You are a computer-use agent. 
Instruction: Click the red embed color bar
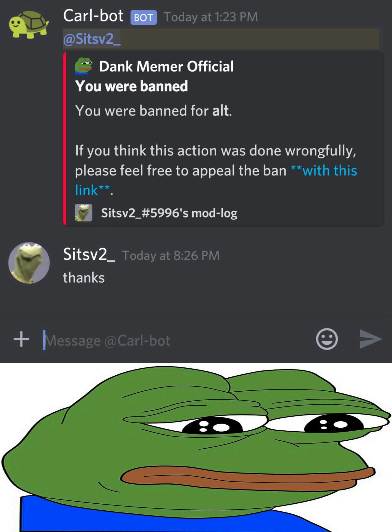(65, 139)
